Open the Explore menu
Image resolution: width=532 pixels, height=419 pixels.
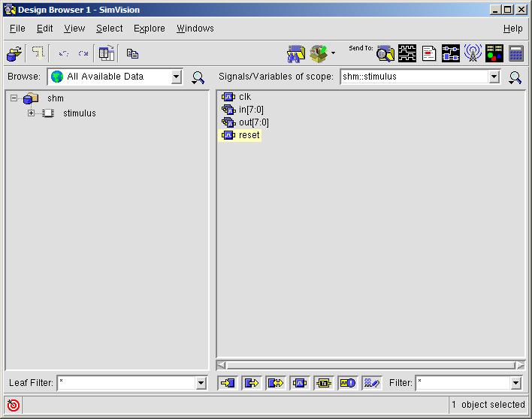point(150,29)
